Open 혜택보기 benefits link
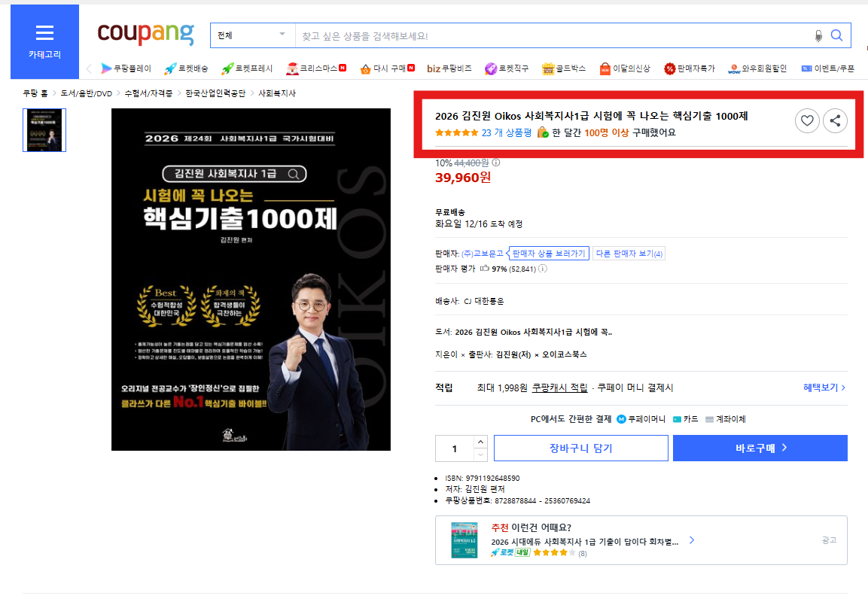The image size is (868, 611). [x=824, y=388]
